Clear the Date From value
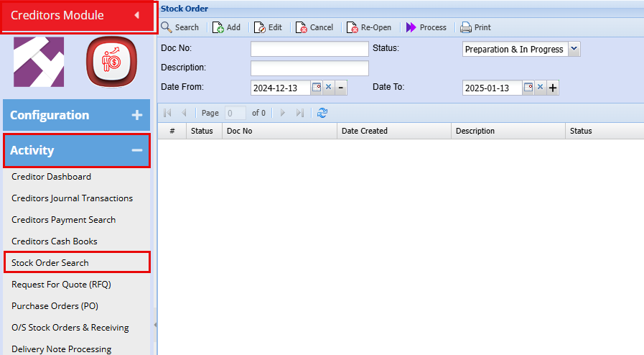 329,87
